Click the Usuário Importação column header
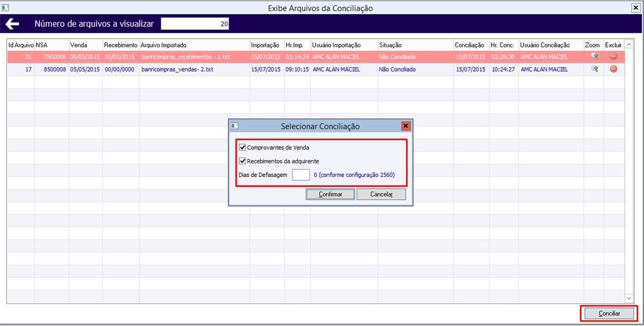644x326 pixels. click(x=344, y=45)
